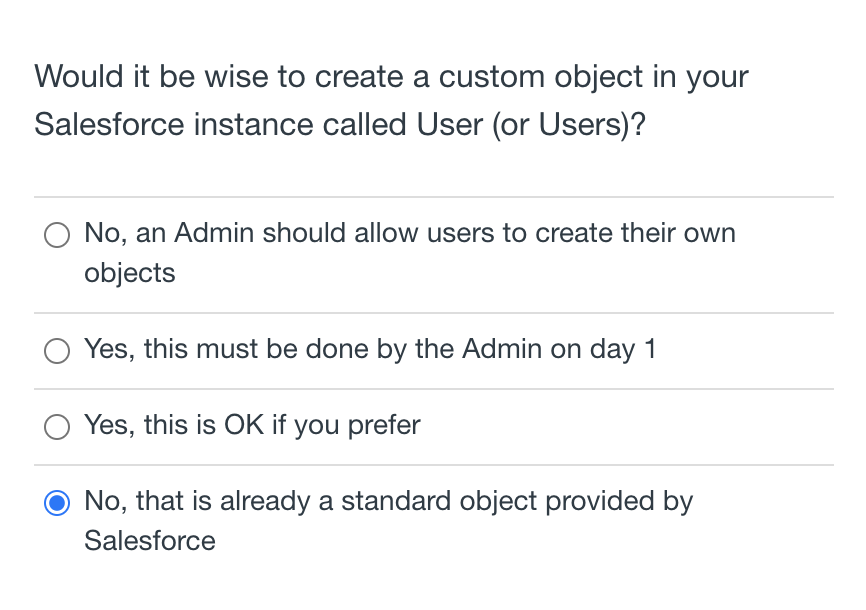Click the label "Yes, this must be done by the Admin on day 1"
This screenshot has width=866, height=610.
370,349
